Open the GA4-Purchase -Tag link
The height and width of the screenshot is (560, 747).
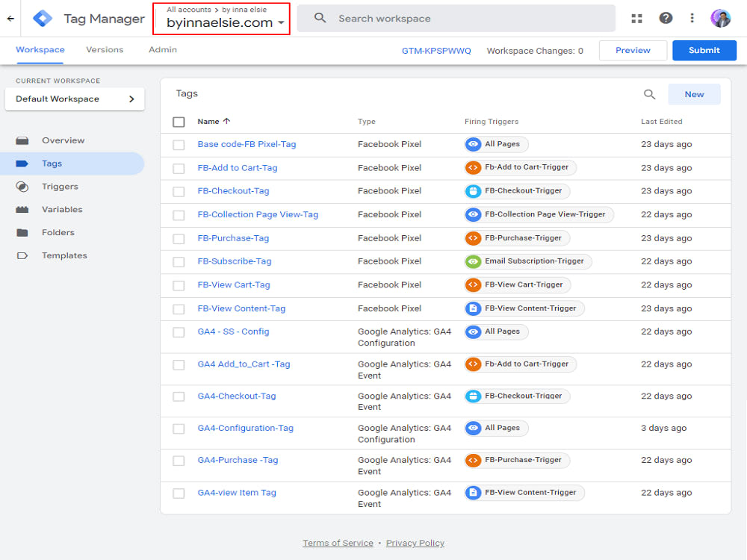pyautogui.click(x=238, y=461)
